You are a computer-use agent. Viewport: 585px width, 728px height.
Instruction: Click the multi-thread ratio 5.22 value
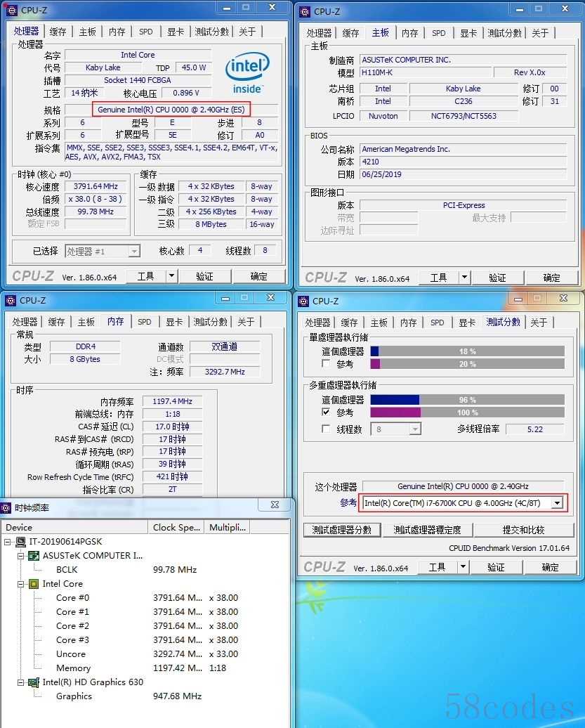click(x=535, y=429)
